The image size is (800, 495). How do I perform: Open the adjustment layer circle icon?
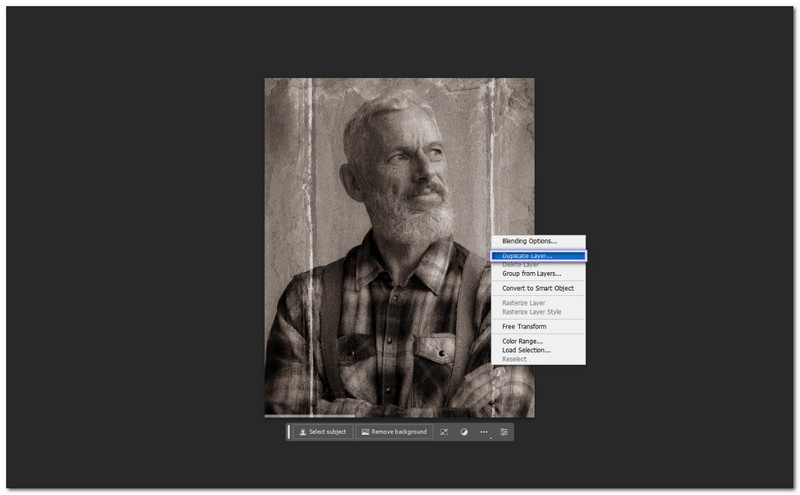point(464,432)
